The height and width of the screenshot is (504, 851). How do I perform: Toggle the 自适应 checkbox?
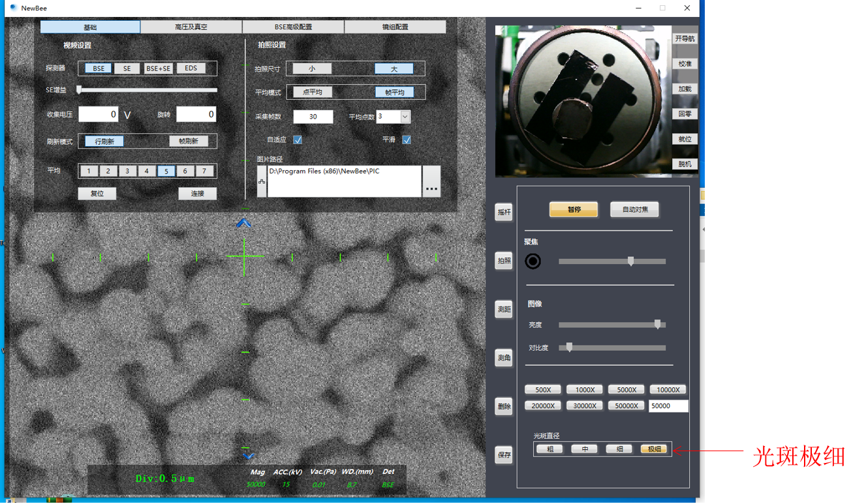[298, 140]
